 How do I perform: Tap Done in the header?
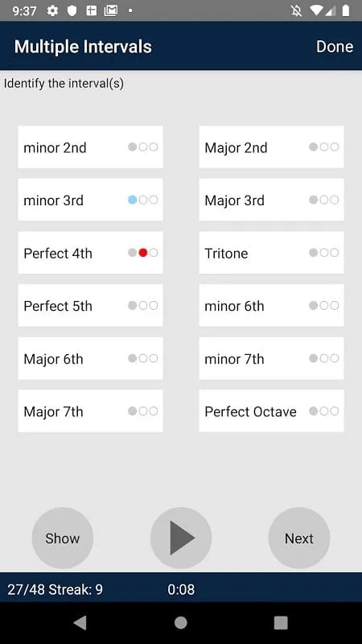click(x=335, y=47)
